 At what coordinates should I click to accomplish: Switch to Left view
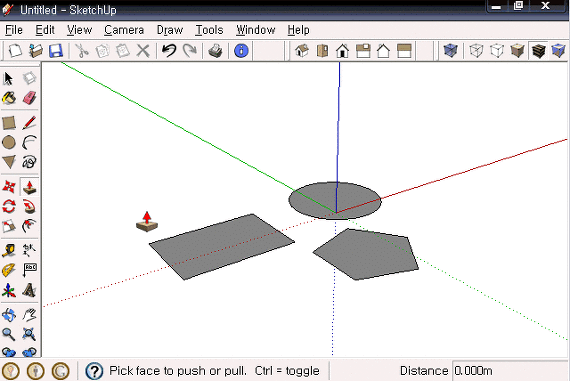pyautogui.click(x=404, y=51)
